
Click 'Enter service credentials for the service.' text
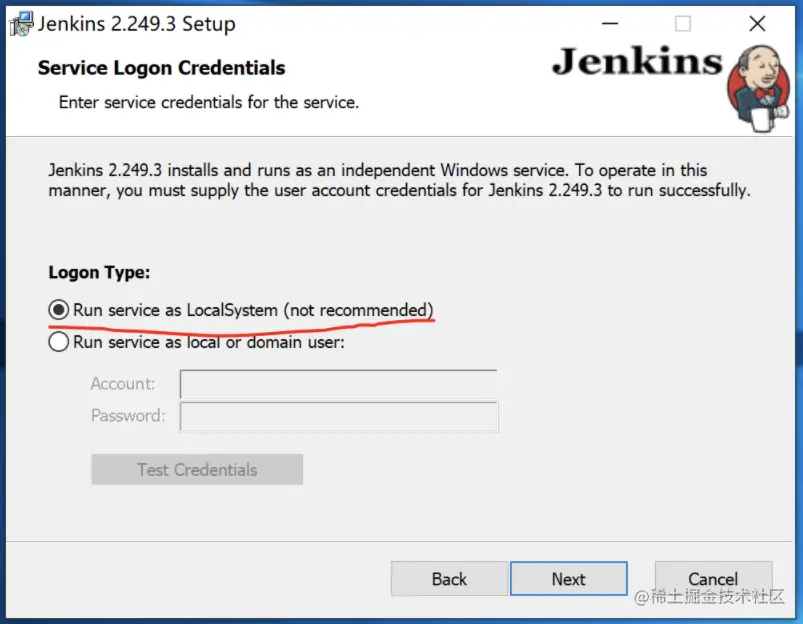209,102
